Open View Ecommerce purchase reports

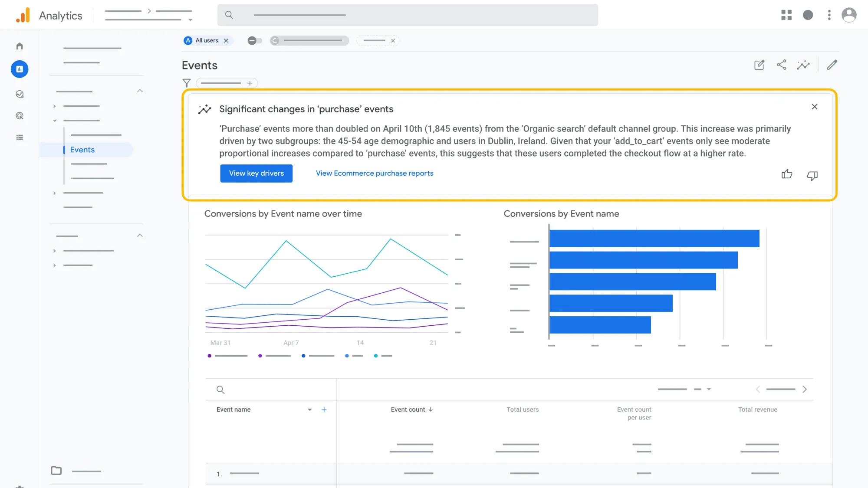tap(374, 173)
